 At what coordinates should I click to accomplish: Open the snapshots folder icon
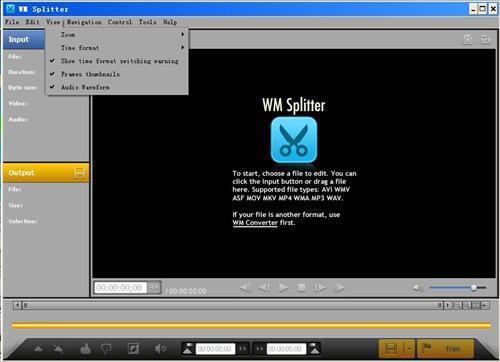tap(486, 39)
